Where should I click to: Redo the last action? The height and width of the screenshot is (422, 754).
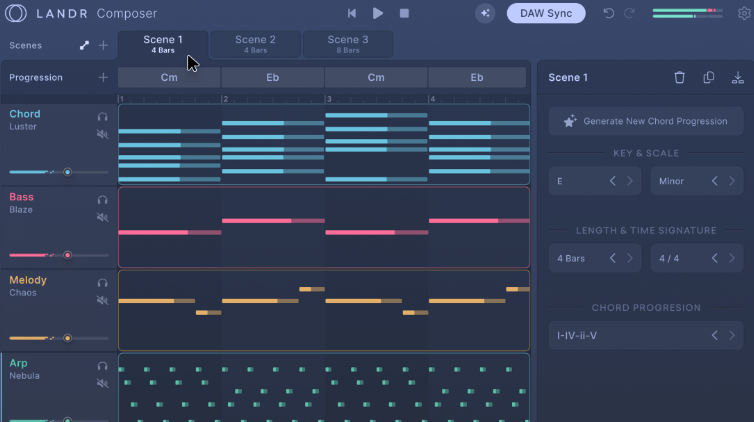[x=629, y=13]
